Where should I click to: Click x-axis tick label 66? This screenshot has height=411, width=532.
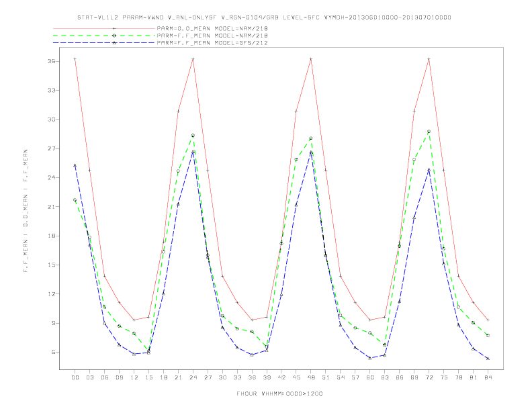(x=400, y=377)
